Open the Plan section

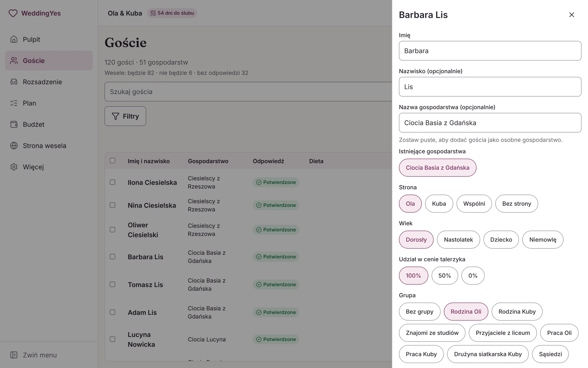49,103
